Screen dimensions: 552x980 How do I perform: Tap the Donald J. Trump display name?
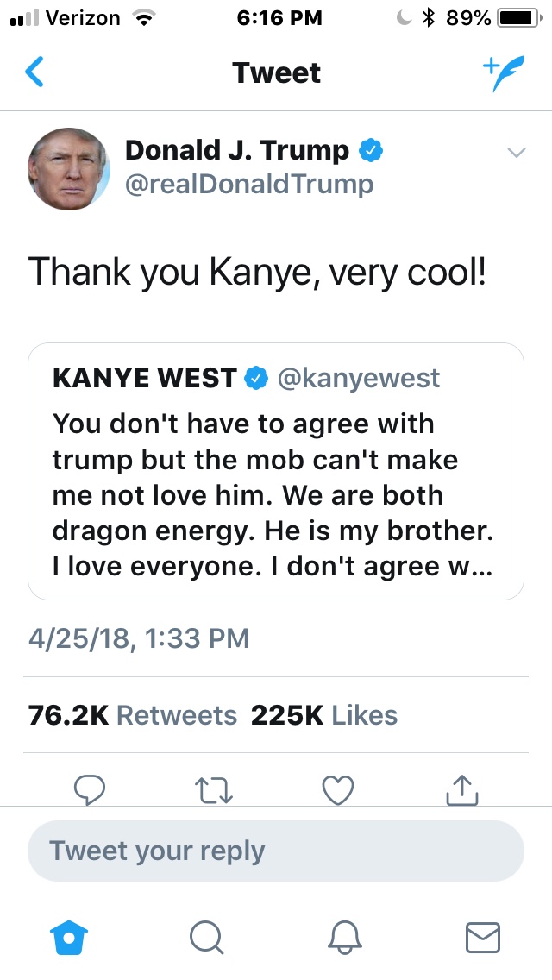[x=237, y=150]
